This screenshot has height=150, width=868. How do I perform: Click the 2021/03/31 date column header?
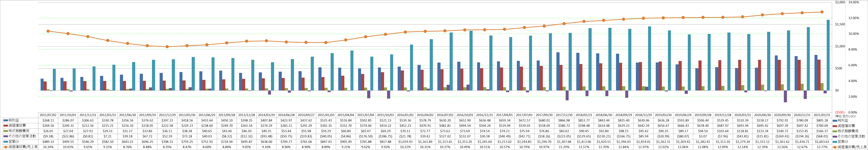[x=822, y=115]
